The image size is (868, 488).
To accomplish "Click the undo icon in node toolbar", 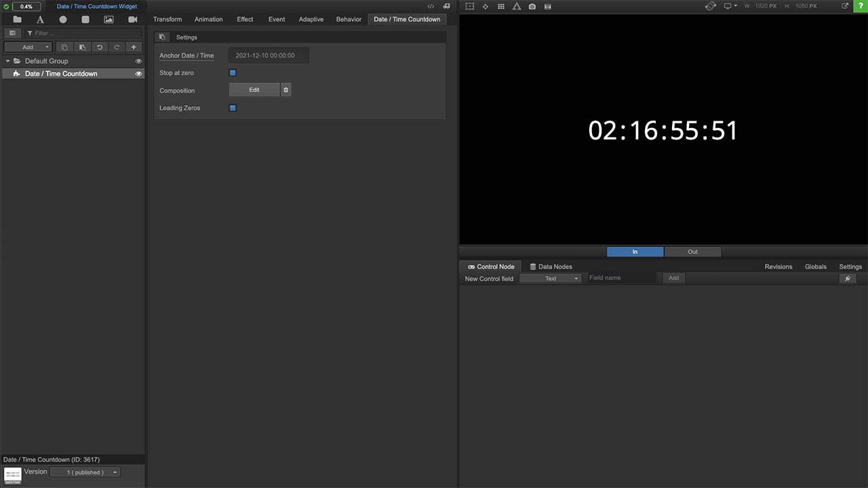I will [100, 47].
